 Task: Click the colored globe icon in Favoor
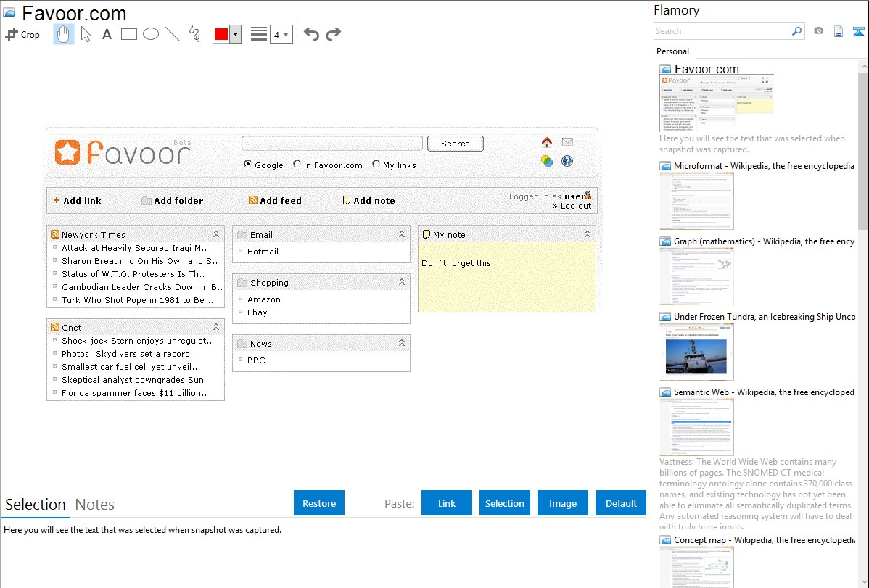pos(546,161)
